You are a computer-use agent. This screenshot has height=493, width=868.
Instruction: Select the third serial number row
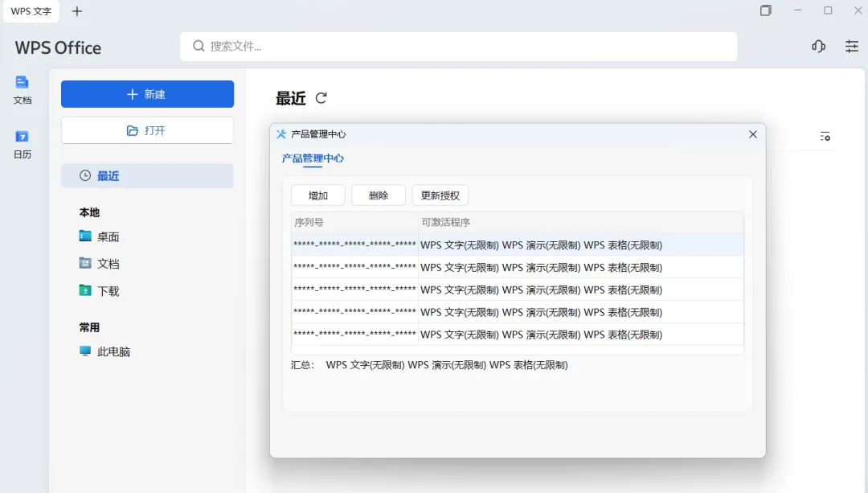(x=518, y=290)
